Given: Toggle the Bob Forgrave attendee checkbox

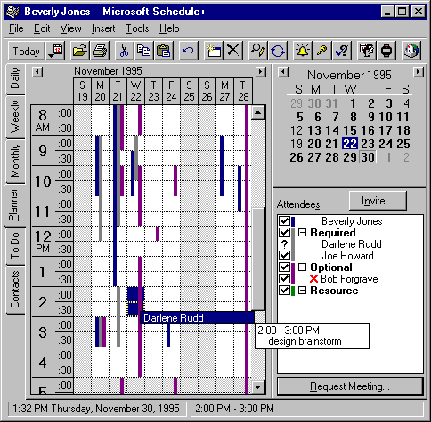Looking at the screenshot, I should coord(284,279).
